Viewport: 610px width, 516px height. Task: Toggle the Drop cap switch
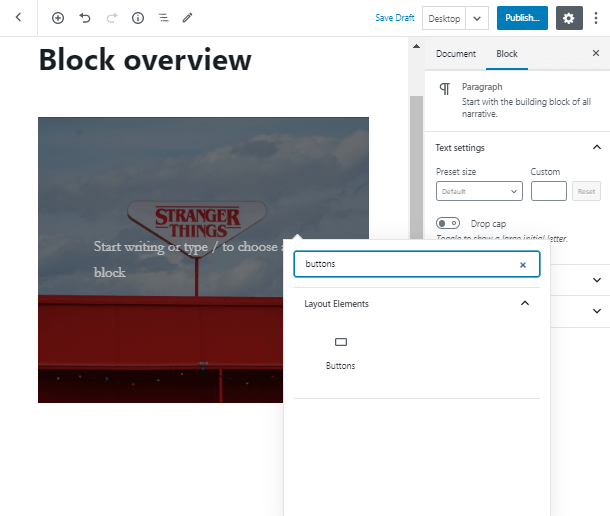pos(448,223)
